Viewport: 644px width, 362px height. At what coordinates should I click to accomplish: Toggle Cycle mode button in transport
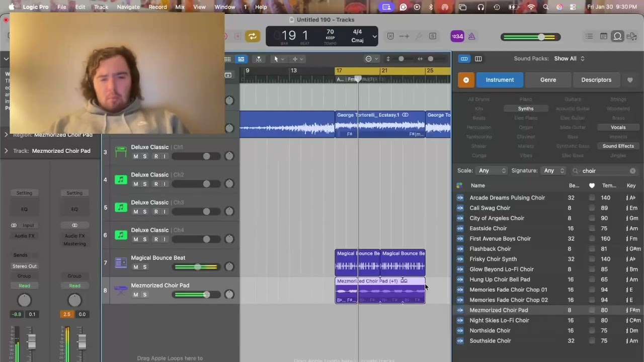coord(253,36)
